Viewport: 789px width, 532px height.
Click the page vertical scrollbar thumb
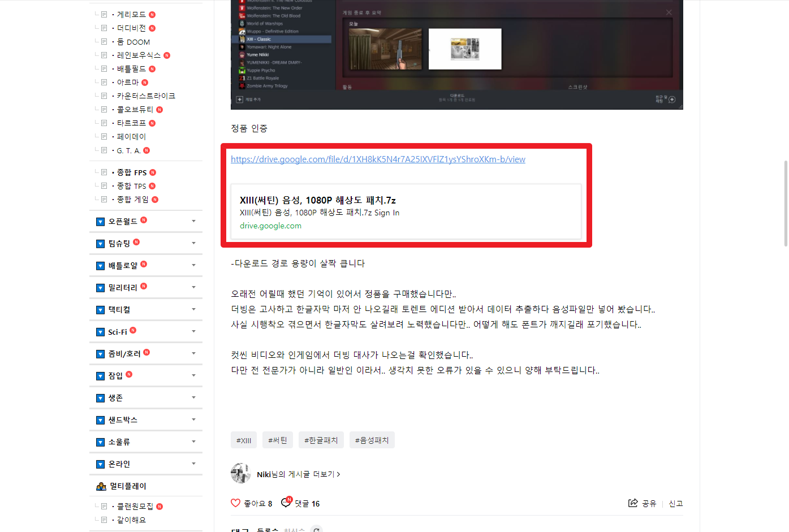[x=786, y=204]
